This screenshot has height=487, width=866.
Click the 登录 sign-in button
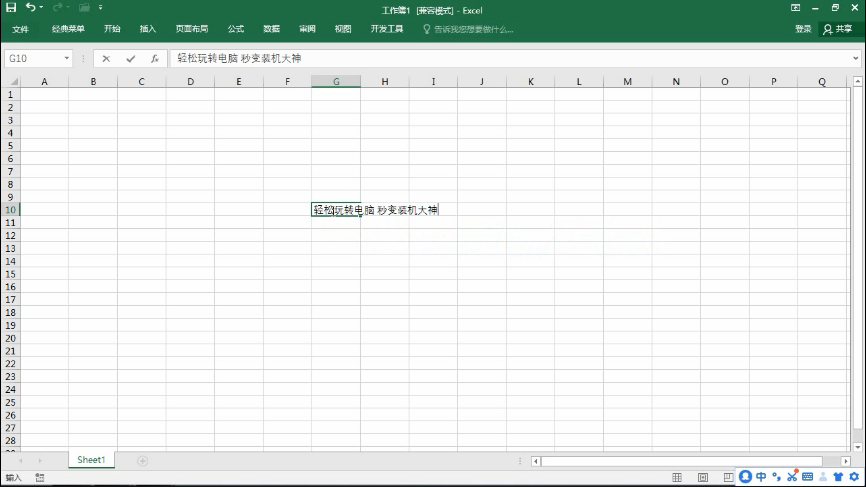coord(803,29)
